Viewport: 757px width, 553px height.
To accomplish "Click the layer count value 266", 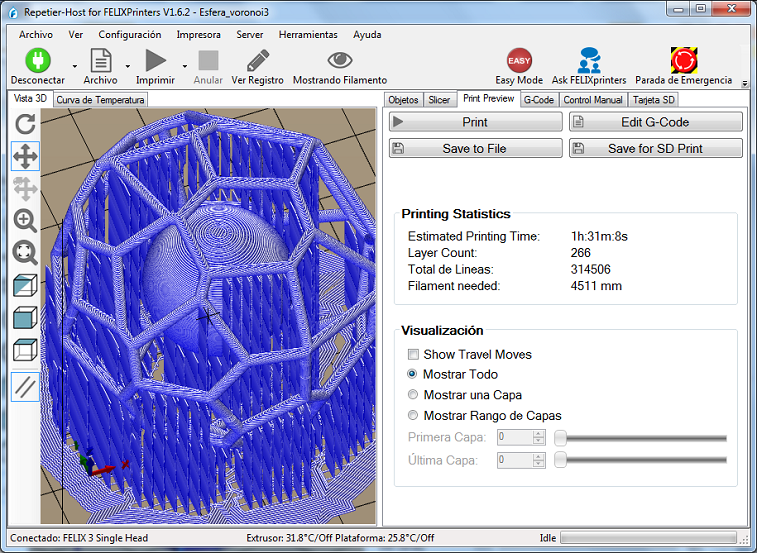I will [x=580, y=253].
